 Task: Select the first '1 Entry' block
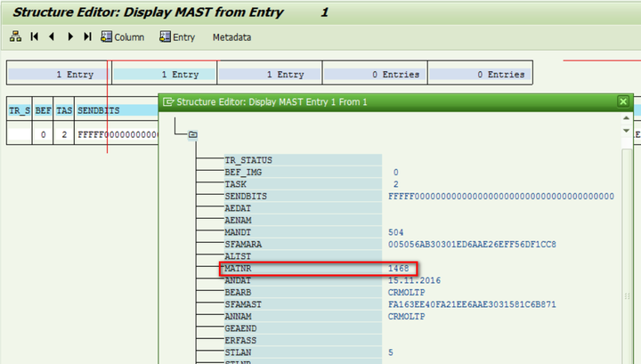[58, 75]
